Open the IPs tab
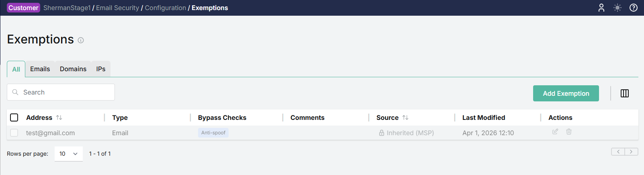644x175 pixels. click(x=101, y=69)
